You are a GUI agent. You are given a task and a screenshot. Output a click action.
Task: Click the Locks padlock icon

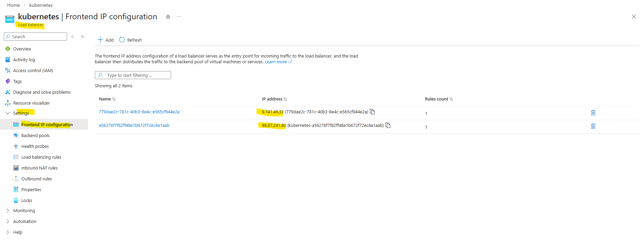tap(16, 200)
